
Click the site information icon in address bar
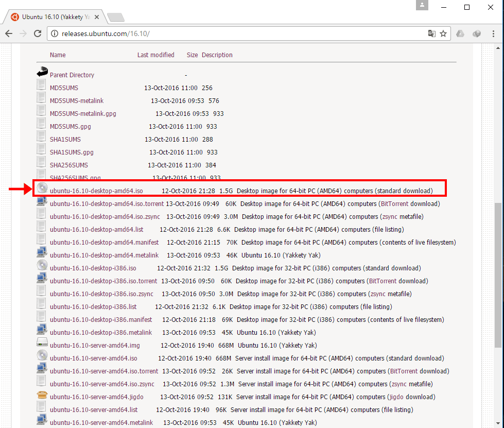pos(55,33)
